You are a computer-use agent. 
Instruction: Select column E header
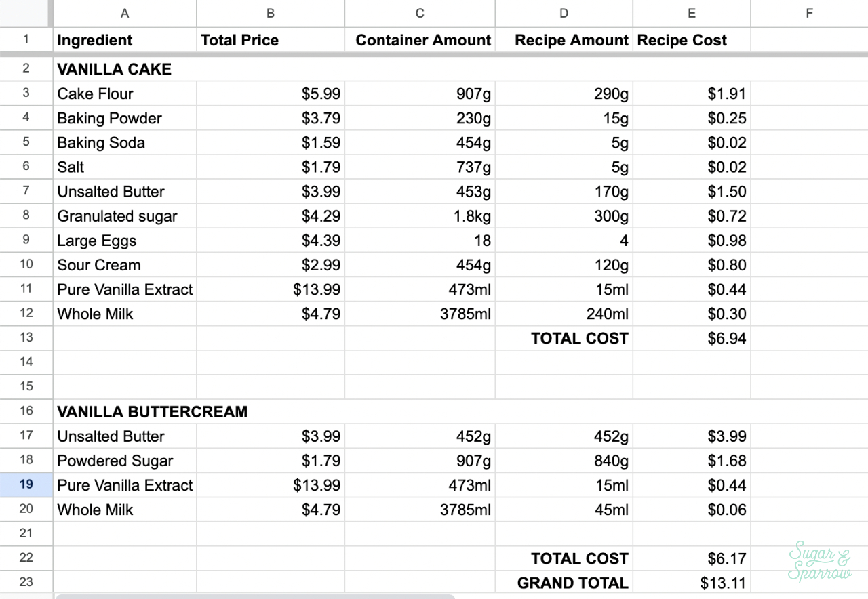[x=691, y=13]
